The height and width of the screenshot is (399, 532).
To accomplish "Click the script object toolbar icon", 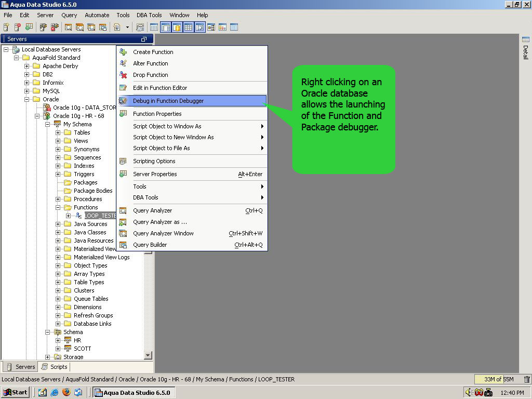I will tap(117, 27).
